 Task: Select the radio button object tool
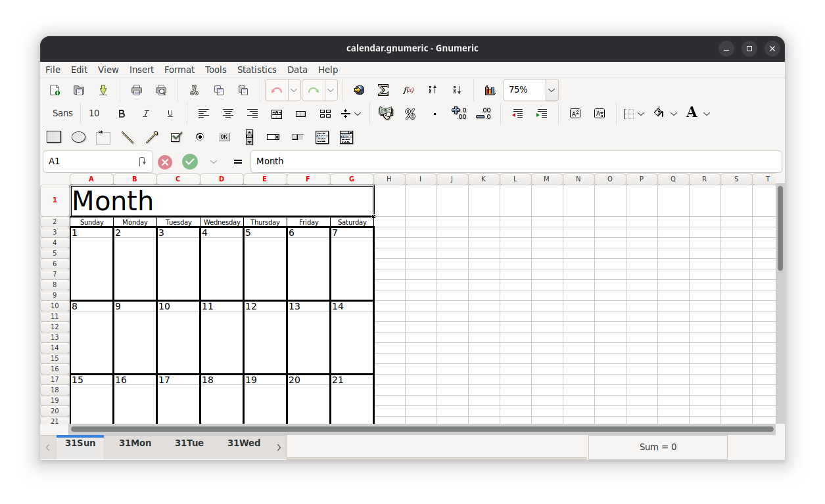point(200,137)
